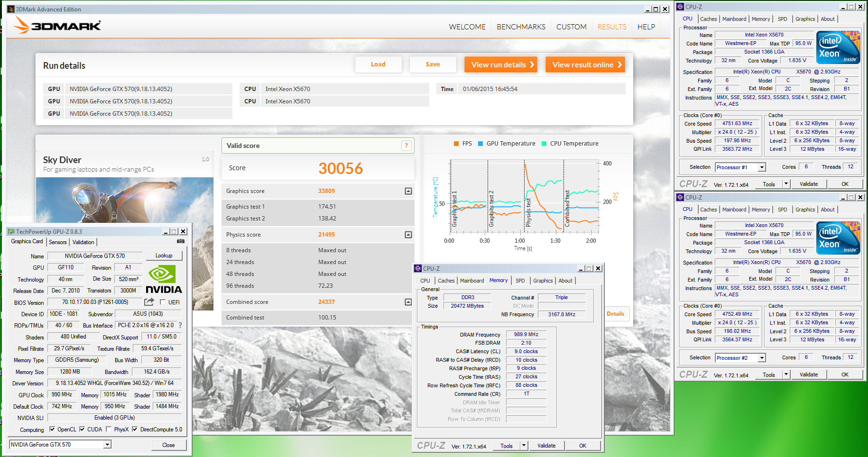Open the CUSTOM menu in 3DMark
The image size is (868, 457).
pos(571,27)
